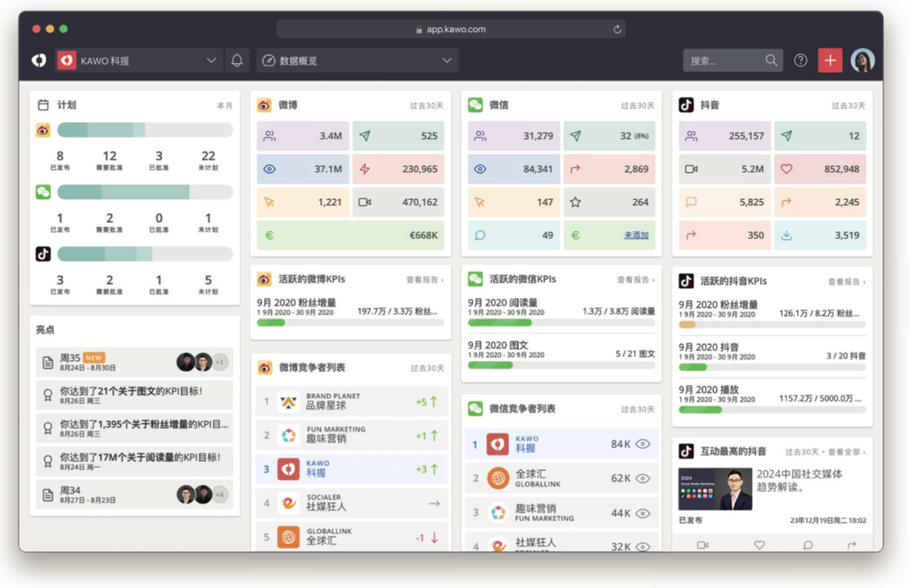Screen dimensions: 910x588
Task: Open 查看报告 for 活跃的微信KPIs
Action: point(636,280)
